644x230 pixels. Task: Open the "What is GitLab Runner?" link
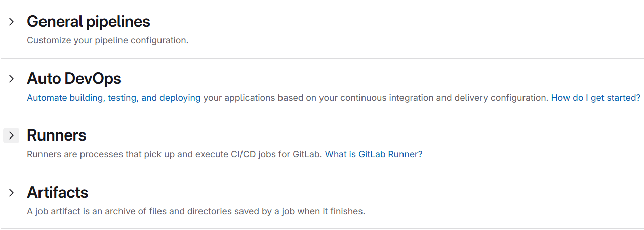point(373,154)
